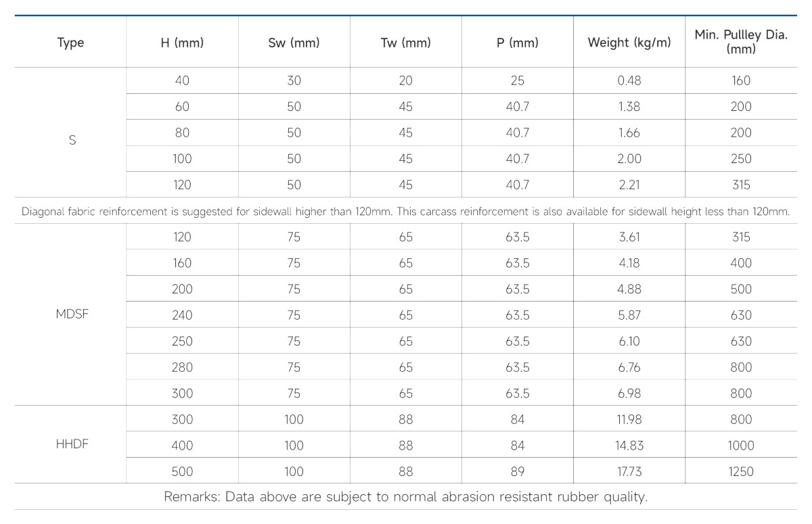This screenshot has height=524, width=812.
Task: Select the Tw (mm) column header
Action: [405, 43]
